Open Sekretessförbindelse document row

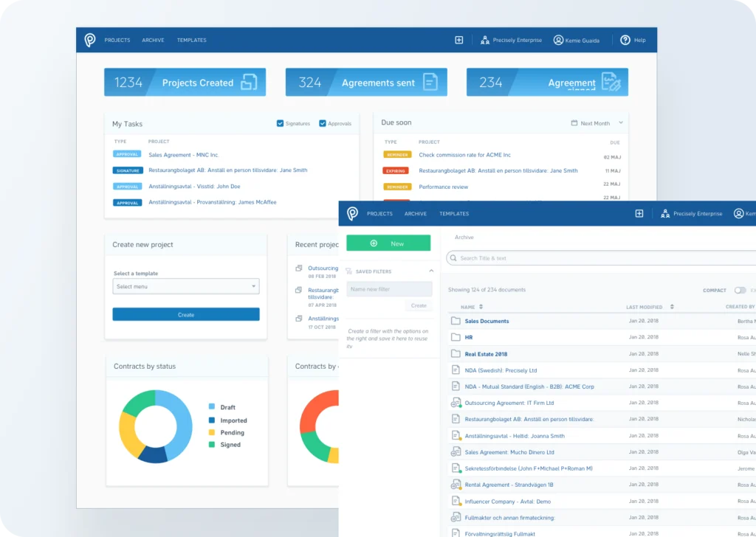(602, 468)
